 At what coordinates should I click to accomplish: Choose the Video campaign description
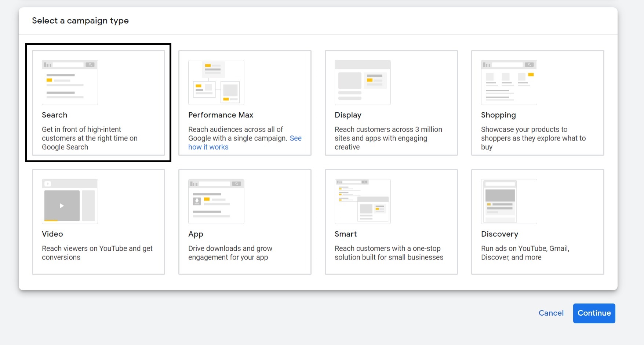(97, 253)
